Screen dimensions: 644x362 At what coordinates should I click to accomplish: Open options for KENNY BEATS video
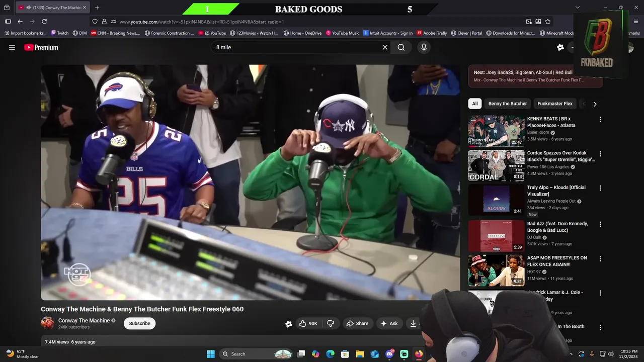pyautogui.click(x=600, y=119)
